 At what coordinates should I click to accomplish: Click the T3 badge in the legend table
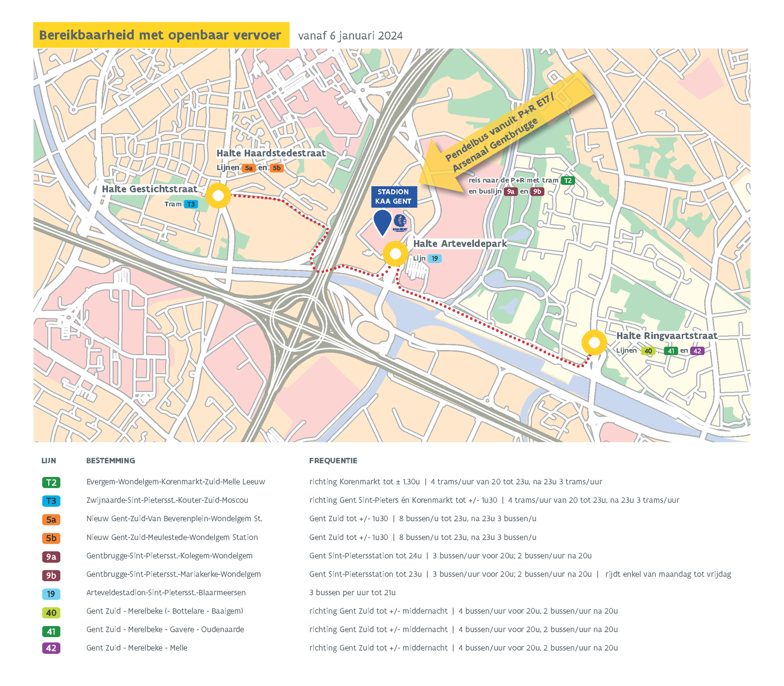51,501
